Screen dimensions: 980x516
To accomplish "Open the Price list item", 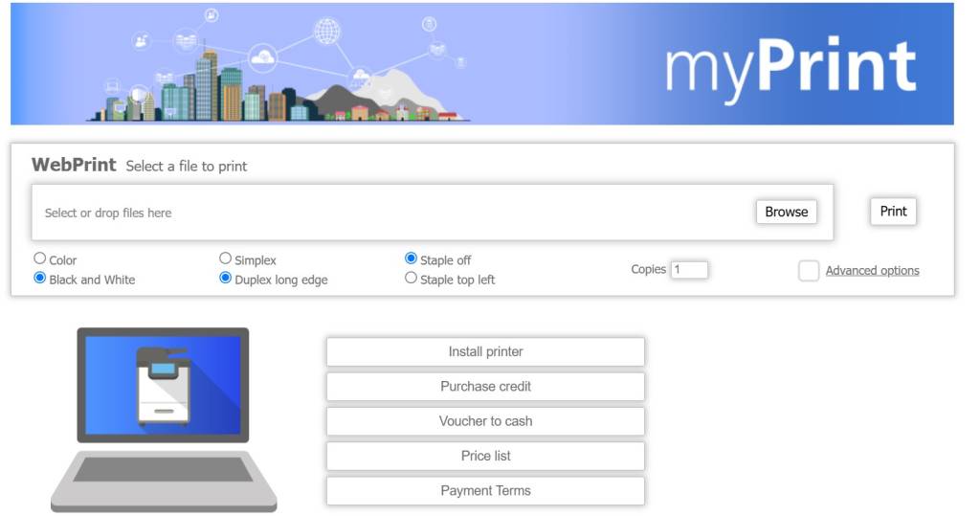I will click(x=485, y=456).
